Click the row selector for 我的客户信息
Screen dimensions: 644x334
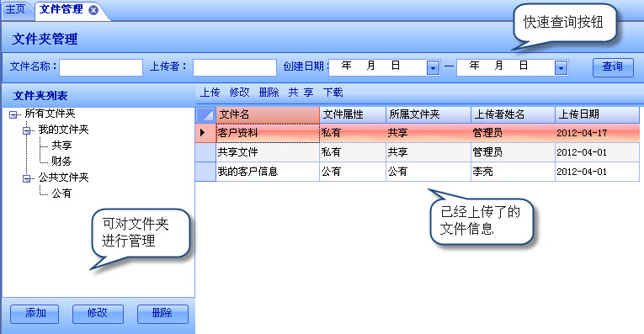[x=205, y=172]
